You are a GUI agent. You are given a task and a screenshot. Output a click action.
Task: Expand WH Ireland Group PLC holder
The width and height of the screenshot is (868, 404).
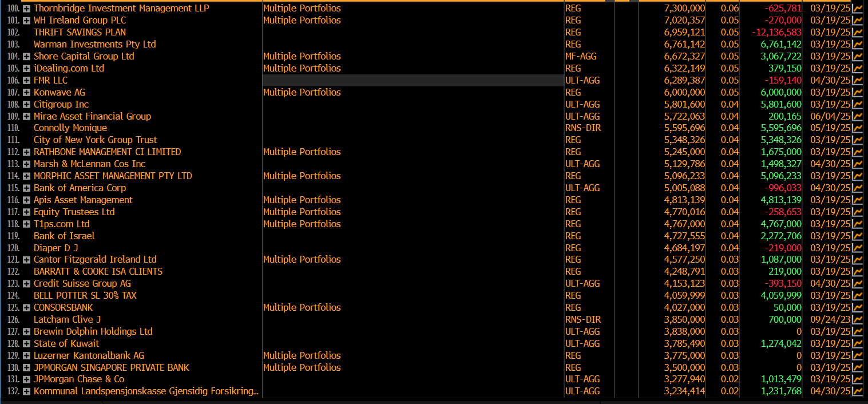(26, 21)
